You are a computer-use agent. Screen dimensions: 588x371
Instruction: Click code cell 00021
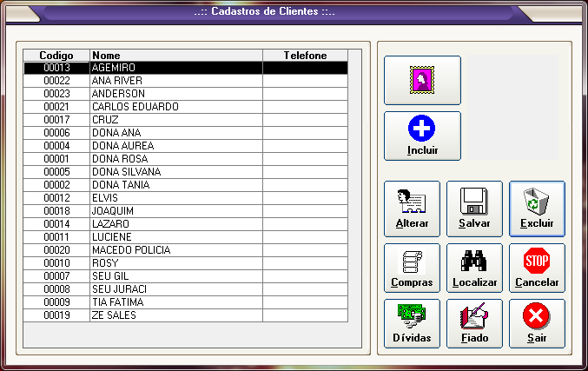point(56,107)
